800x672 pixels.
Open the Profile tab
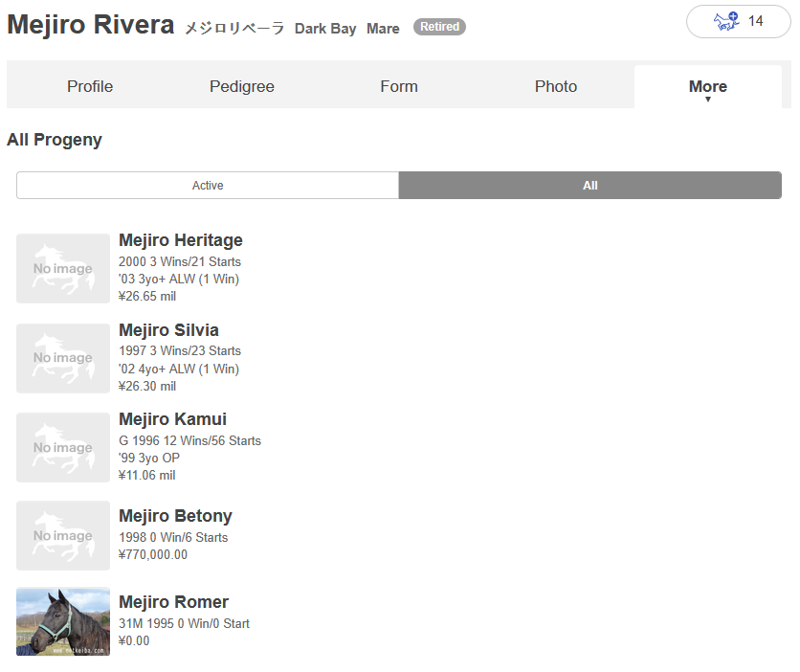pyautogui.click(x=90, y=86)
